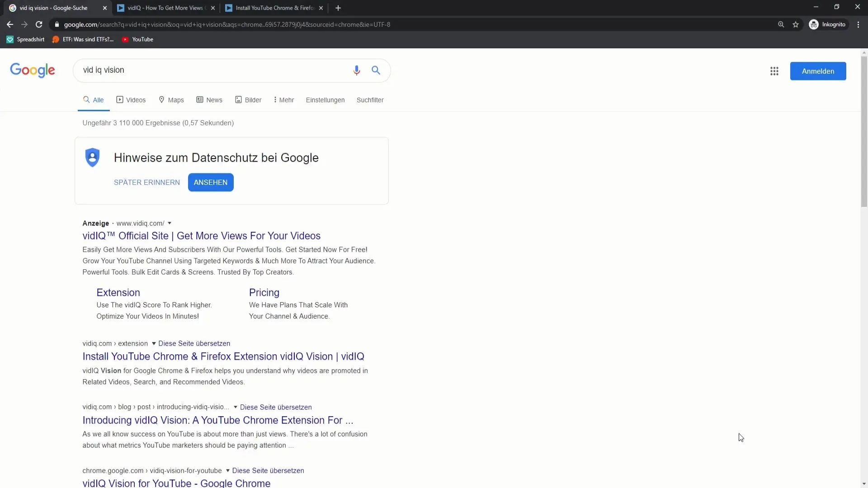
Task: Click Diese Seite übersetzen for chrome.google.com result
Action: click(268, 471)
